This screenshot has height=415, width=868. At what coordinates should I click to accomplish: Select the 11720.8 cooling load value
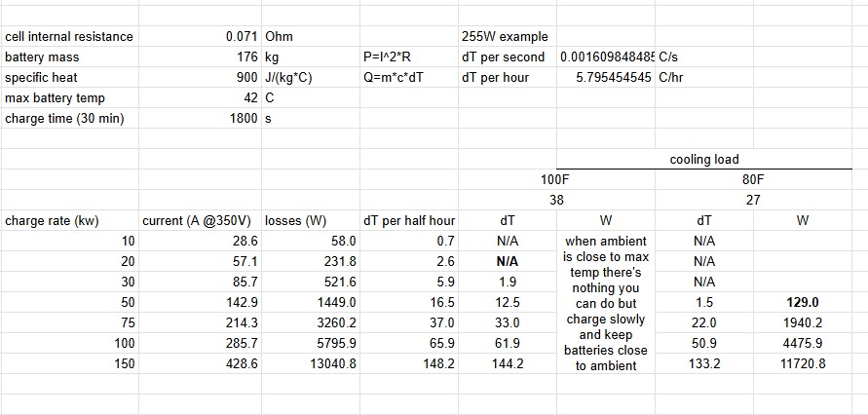point(802,363)
